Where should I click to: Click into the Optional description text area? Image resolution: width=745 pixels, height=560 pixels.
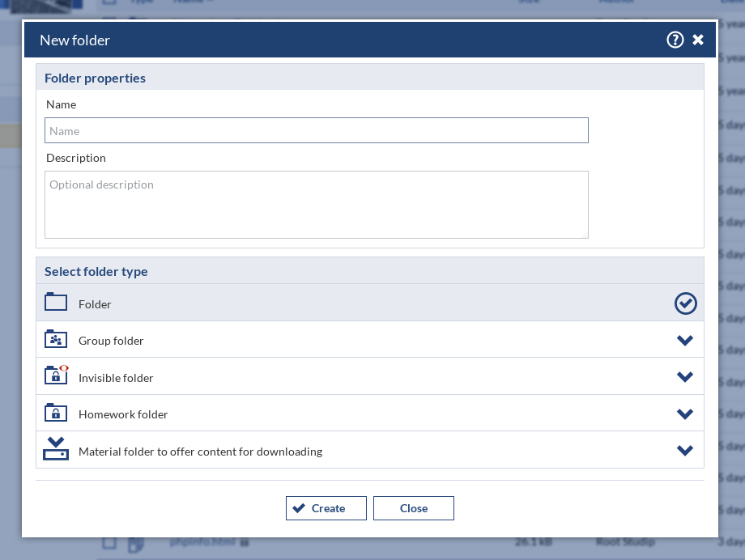(316, 204)
